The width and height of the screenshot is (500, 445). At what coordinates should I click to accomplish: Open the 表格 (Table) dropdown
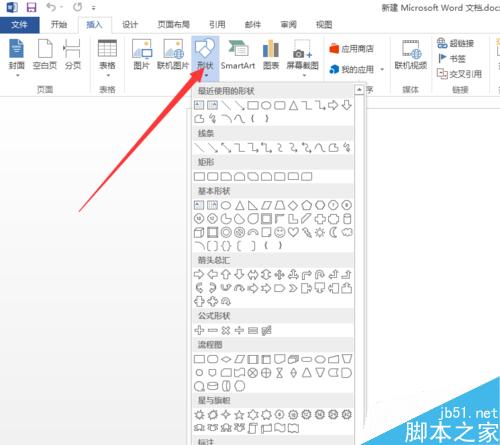coord(107,57)
